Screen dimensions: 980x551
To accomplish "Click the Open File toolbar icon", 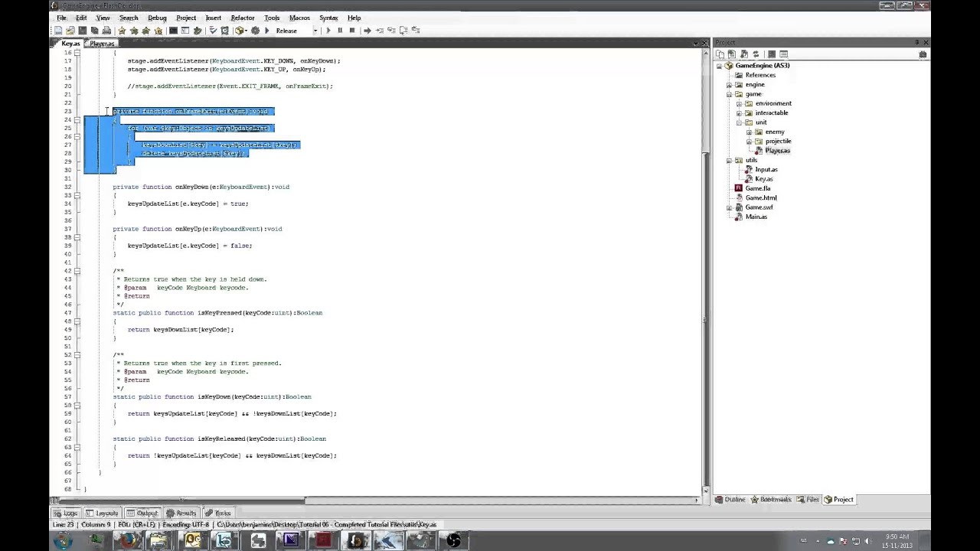I will point(70,31).
